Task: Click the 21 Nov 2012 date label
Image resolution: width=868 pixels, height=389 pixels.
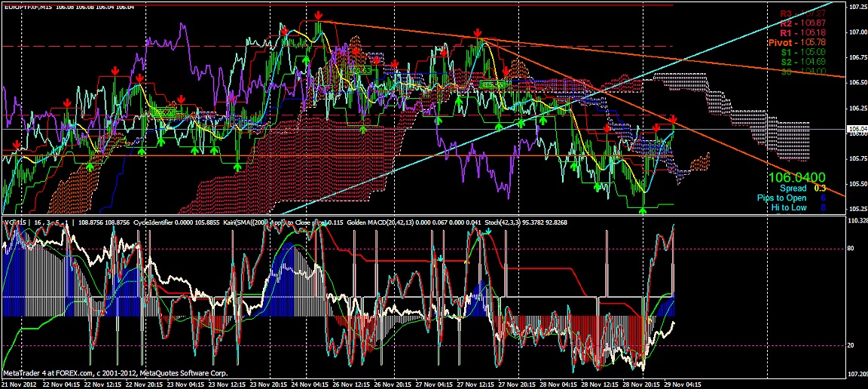Action: click(19, 384)
